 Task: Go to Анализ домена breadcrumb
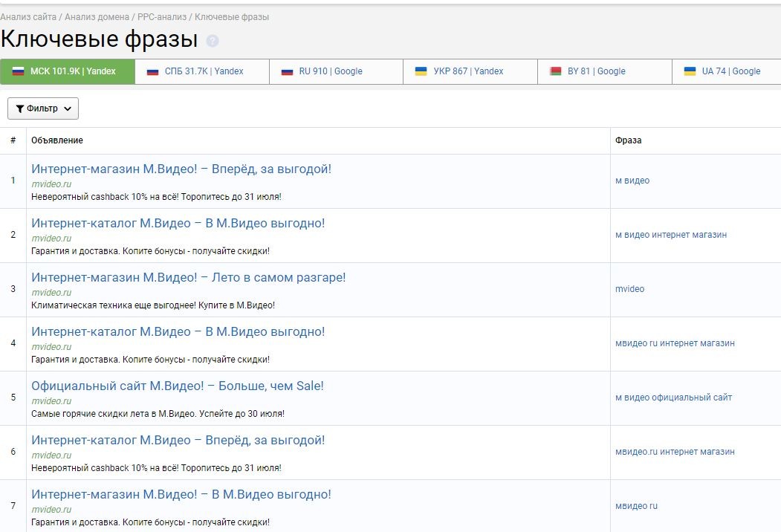click(97, 17)
